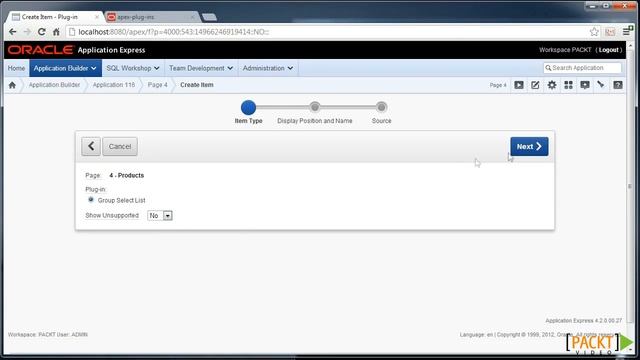640x360 pixels.
Task: Click the search magnifier icon
Action: point(548,68)
